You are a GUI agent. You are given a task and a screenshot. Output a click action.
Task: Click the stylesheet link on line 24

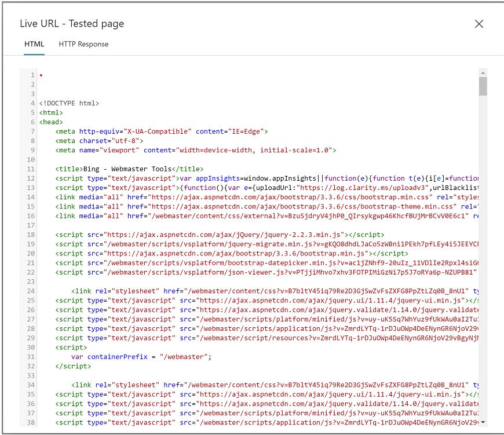[275, 291]
